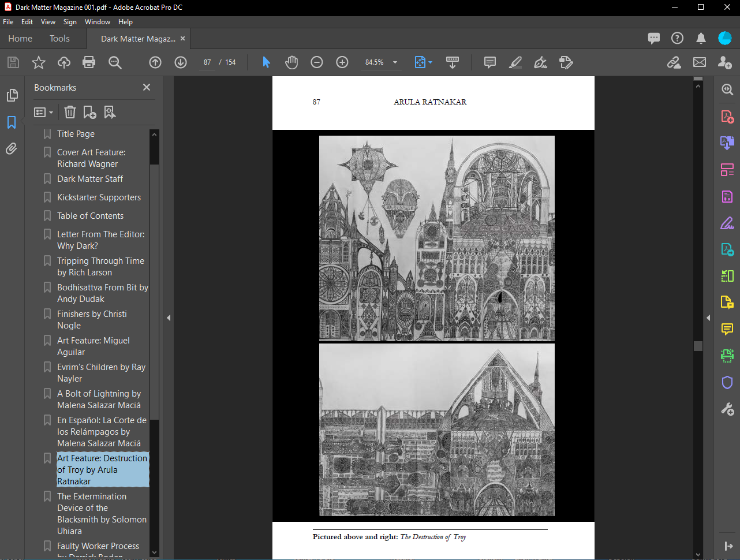Open zoom level dropdown arrow
The height and width of the screenshot is (560, 740).
(395, 62)
